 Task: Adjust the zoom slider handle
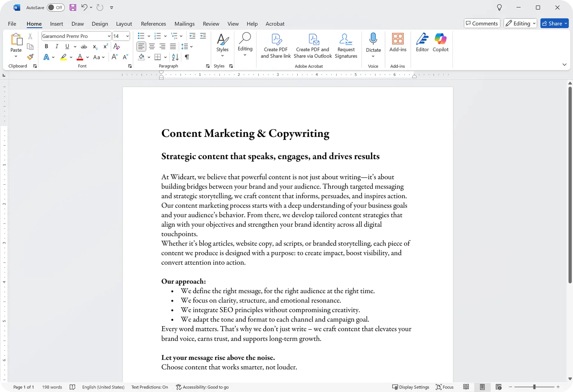(534, 387)
